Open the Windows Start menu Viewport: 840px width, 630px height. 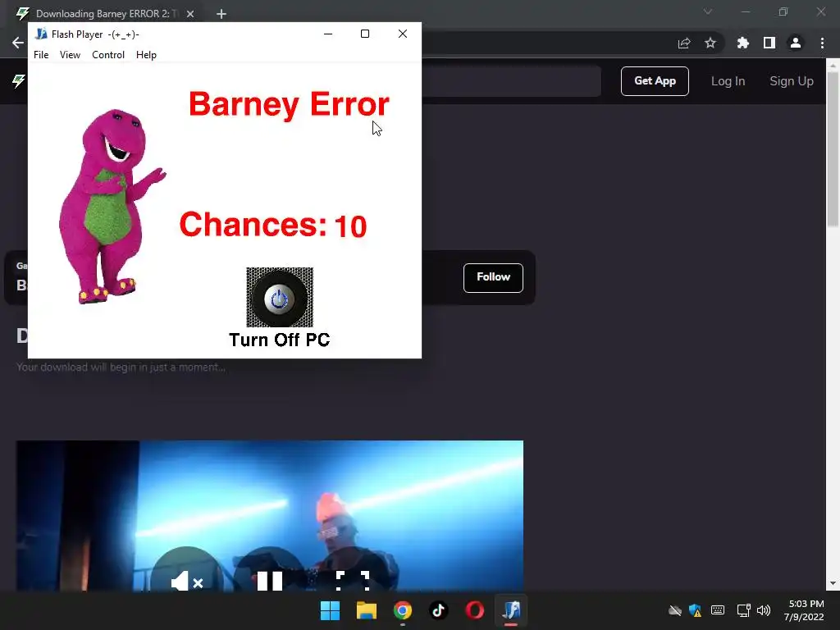click(x=330, y=610)
